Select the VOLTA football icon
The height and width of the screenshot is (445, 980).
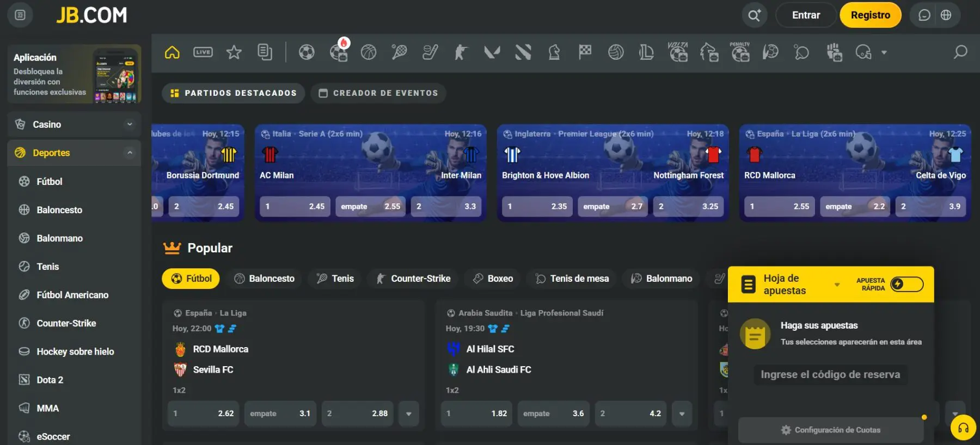678,52
